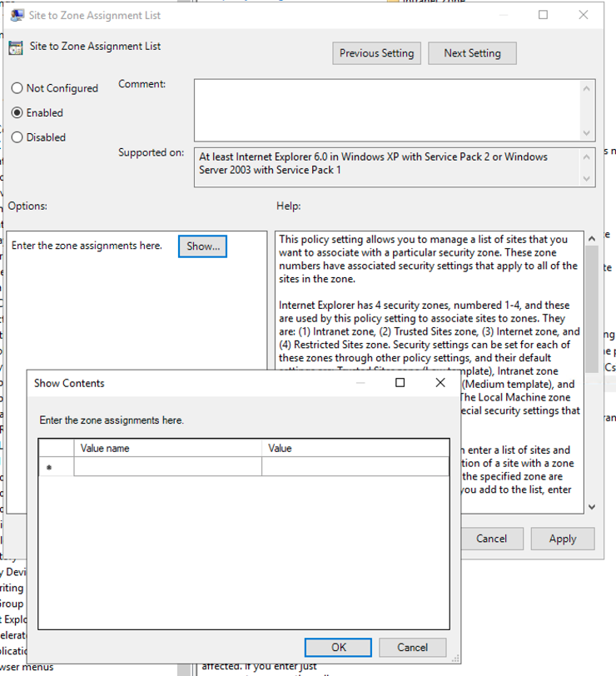Click the 'Comment:' label
Viewport: 616px width, 676px height.
click(x=142, y=84)
